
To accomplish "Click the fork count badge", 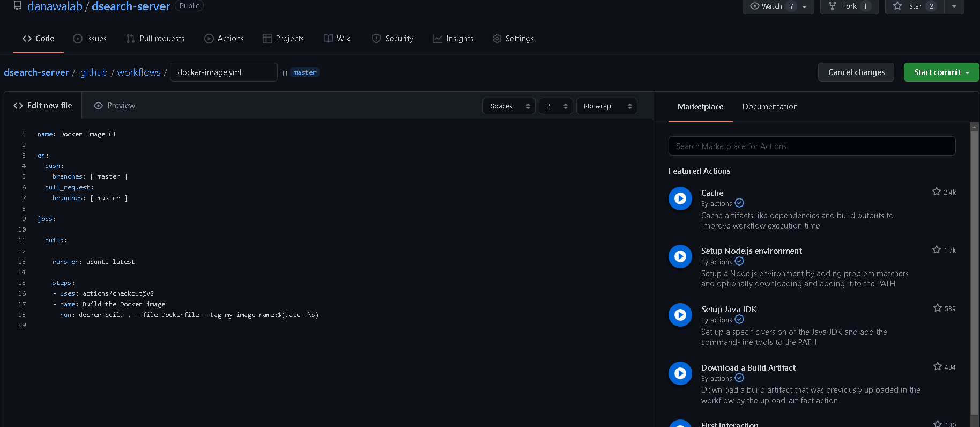I will [865, 6].
